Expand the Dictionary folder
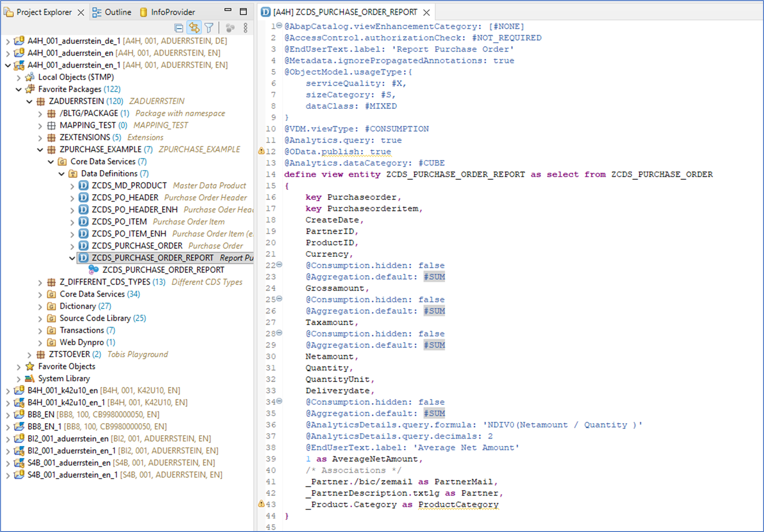This screenshot has width=764, height=532. pyautogui.click(x=40, y=307)
